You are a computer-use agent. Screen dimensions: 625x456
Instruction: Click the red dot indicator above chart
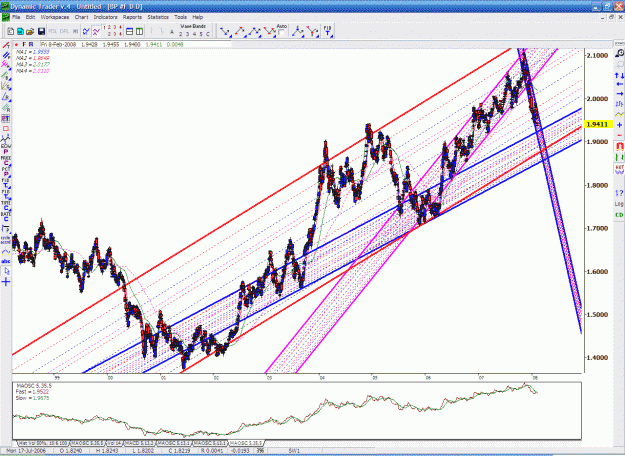16,45
